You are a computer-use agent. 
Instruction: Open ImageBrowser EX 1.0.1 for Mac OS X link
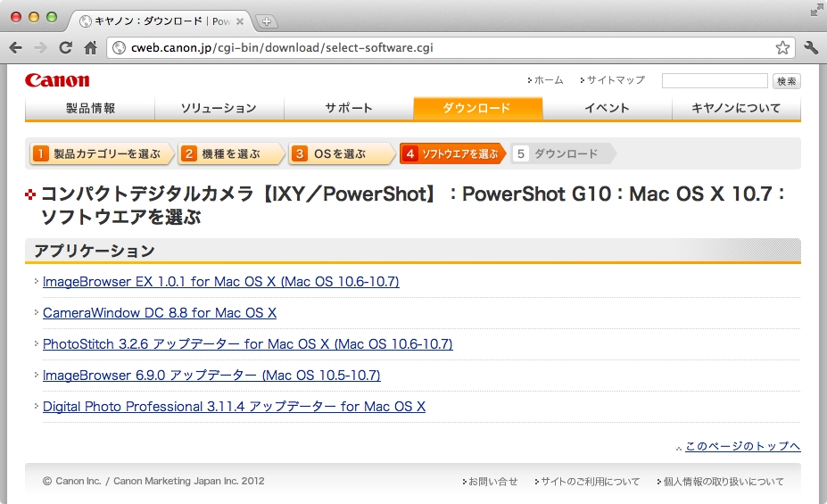(221, 282)
